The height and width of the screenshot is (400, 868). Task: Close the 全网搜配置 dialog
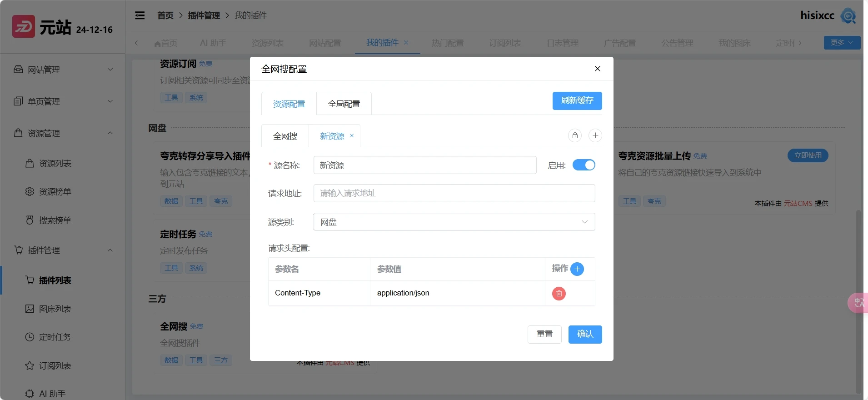[598, 69]
